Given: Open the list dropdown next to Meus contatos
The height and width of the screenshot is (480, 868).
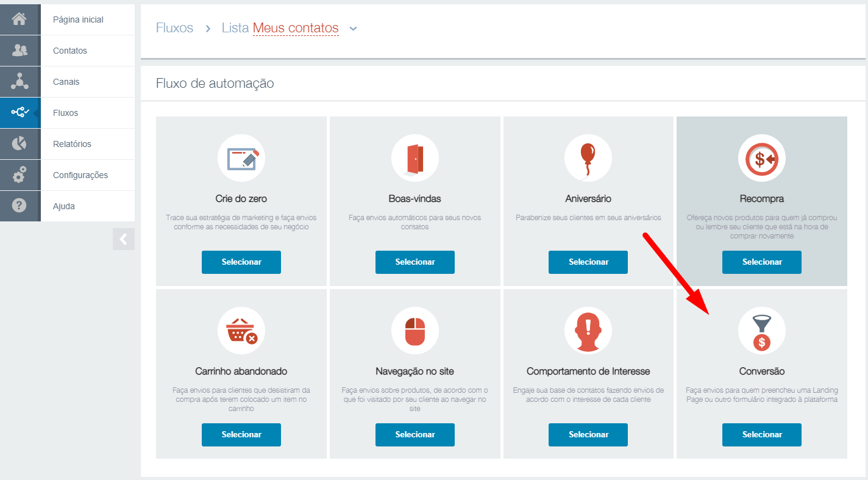Looking at the screenshot, I should (x=353, y=28).
